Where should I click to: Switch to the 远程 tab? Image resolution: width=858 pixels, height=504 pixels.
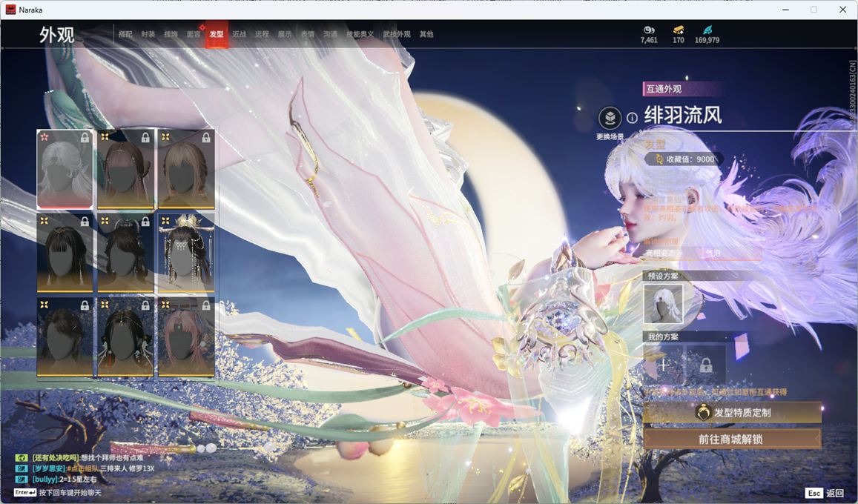click(x=262, y=34)
